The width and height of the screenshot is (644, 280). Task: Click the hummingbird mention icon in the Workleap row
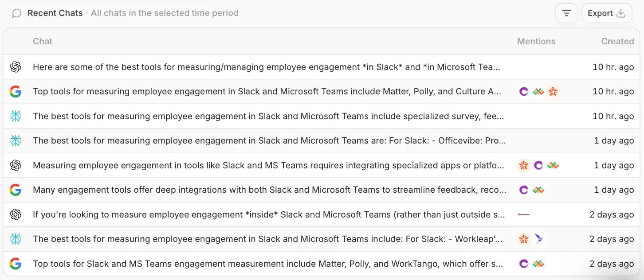coord(538,239)
